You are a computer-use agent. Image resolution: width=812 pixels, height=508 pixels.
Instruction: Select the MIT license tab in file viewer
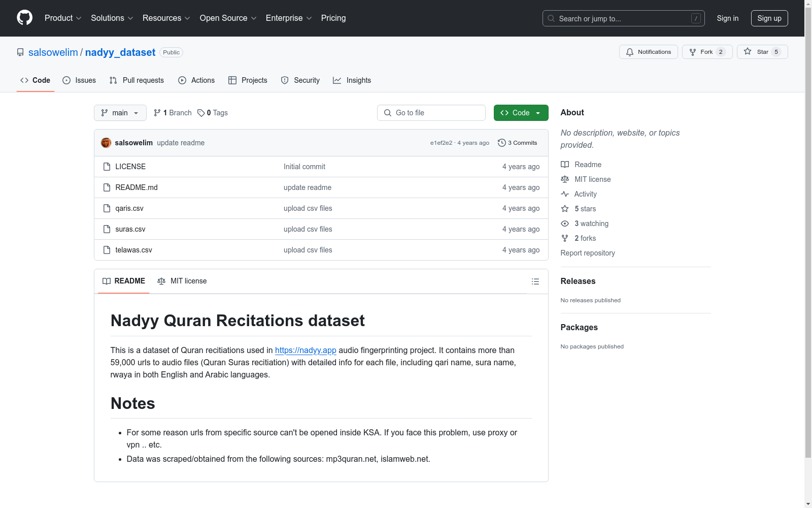182,281
